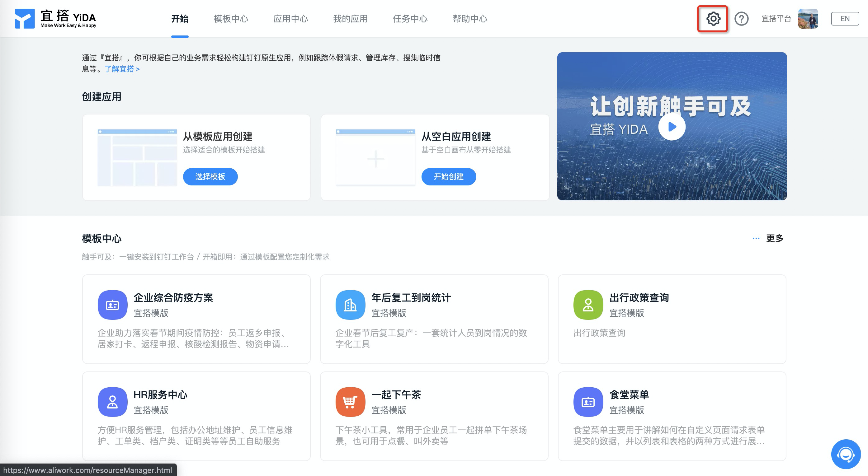Open the user avatar menu
Screen dimensions: 868x476
pos(808,19)
